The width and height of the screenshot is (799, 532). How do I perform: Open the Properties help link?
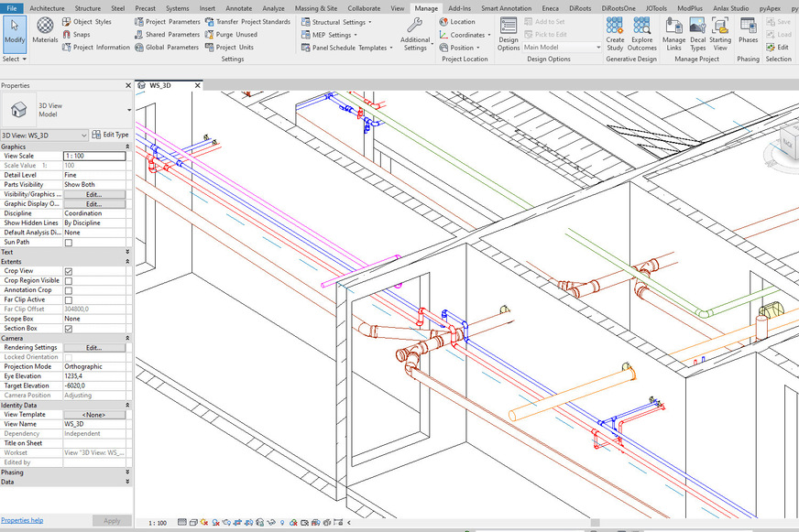(22, 520)
